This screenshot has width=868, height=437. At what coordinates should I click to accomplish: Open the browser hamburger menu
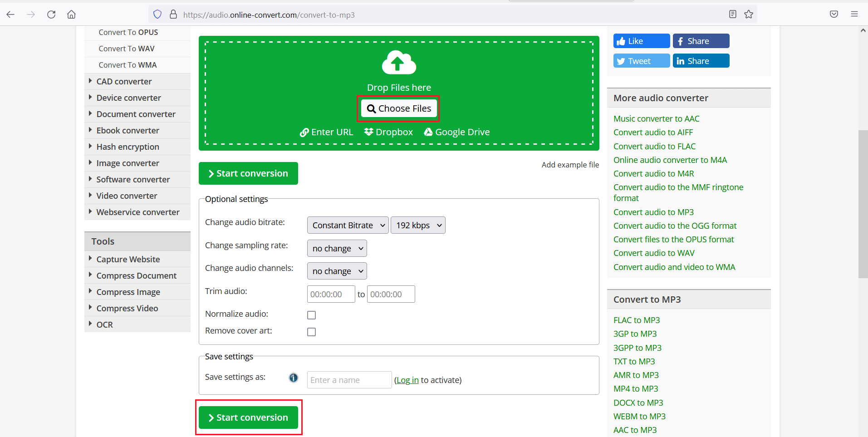[x=854, y=15]
